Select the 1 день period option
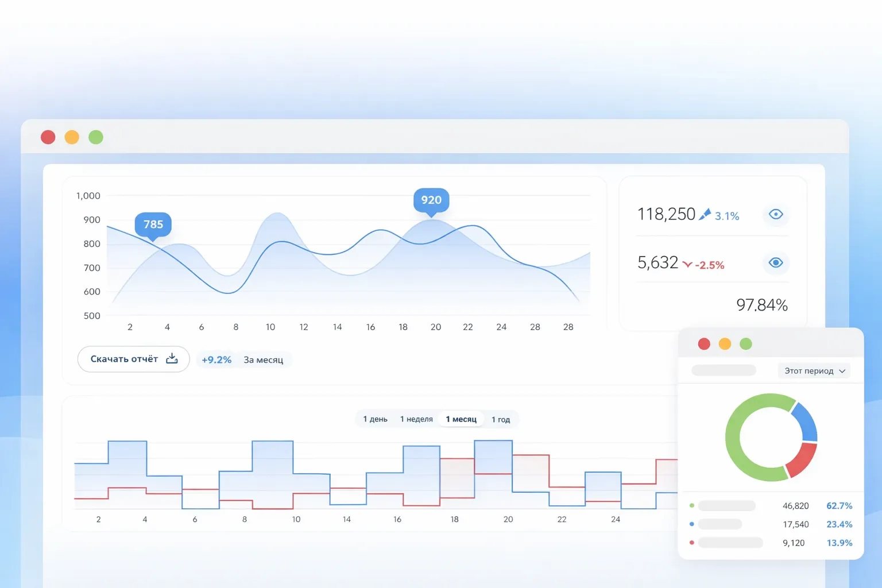 pos(375,419)
